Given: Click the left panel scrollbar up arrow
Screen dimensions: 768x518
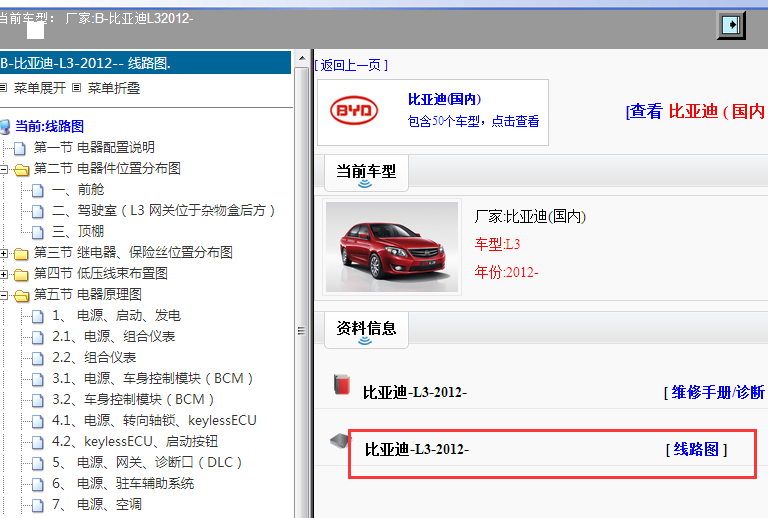Looking at the screenshot, I should coord(302,58).
